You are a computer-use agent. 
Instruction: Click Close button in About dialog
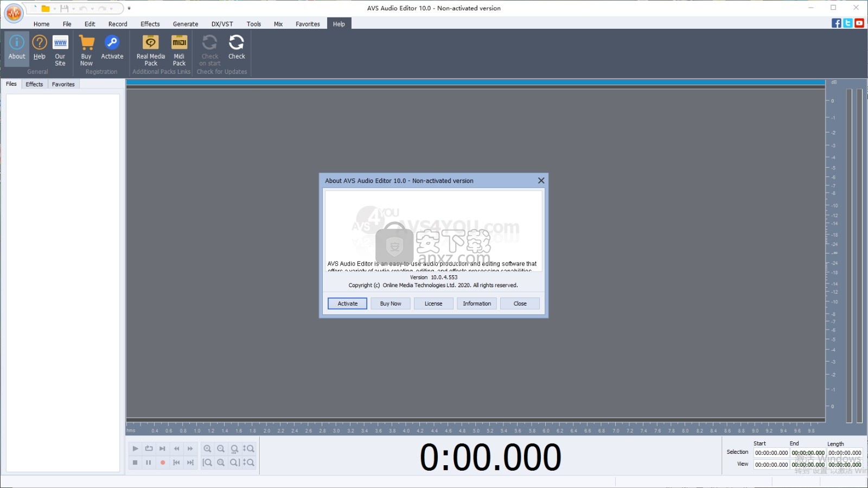[x=520, y=303]
